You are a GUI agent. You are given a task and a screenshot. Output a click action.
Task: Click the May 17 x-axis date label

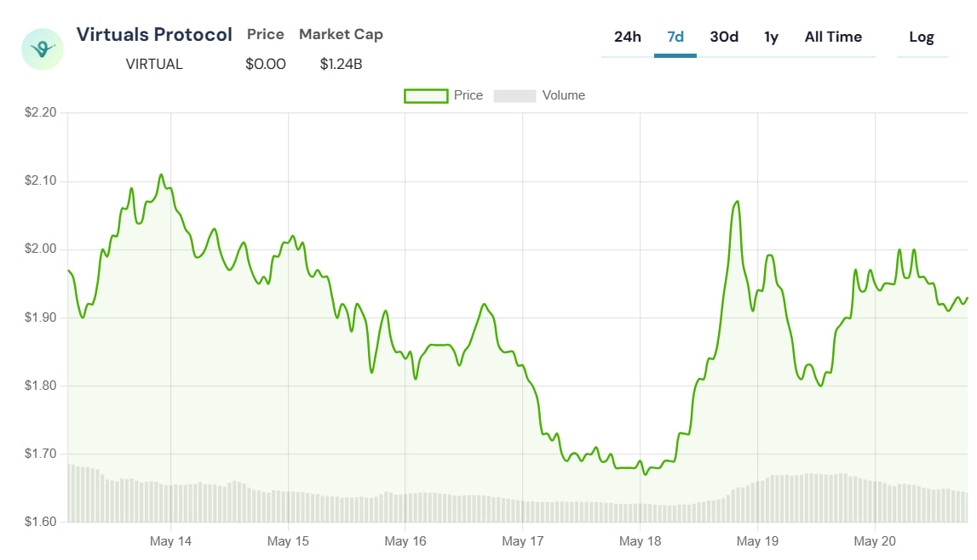tap(523, 541)
